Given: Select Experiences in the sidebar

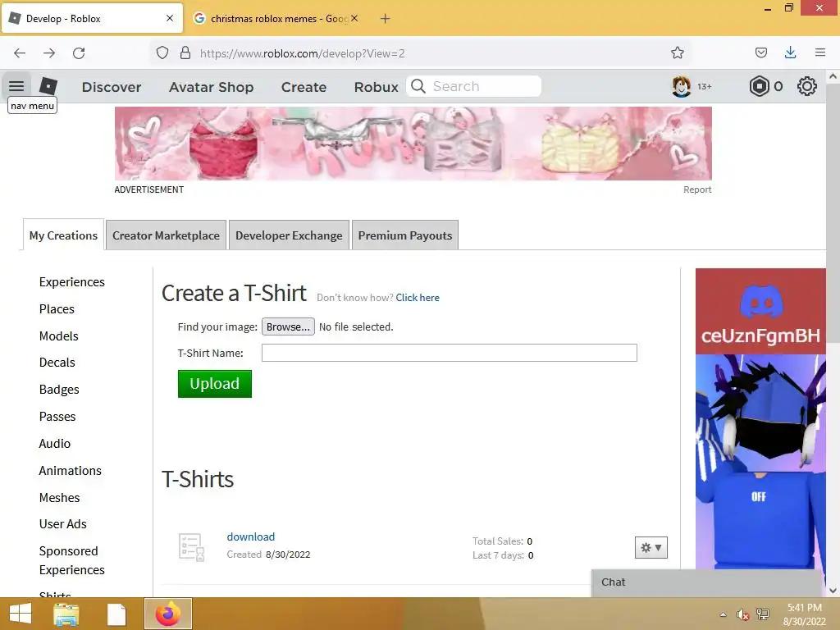Looking at the screenshot, I should pos(72,282).
